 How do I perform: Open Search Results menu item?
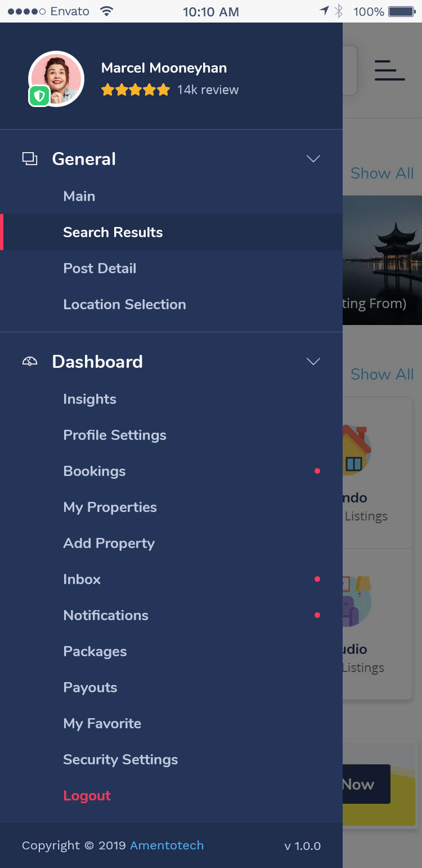(171, 232)
